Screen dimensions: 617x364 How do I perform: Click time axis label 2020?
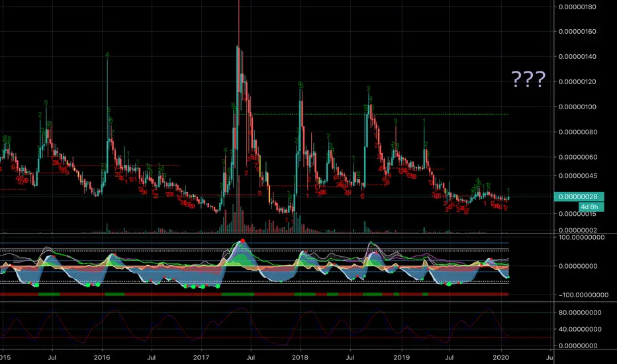point(501,357)
